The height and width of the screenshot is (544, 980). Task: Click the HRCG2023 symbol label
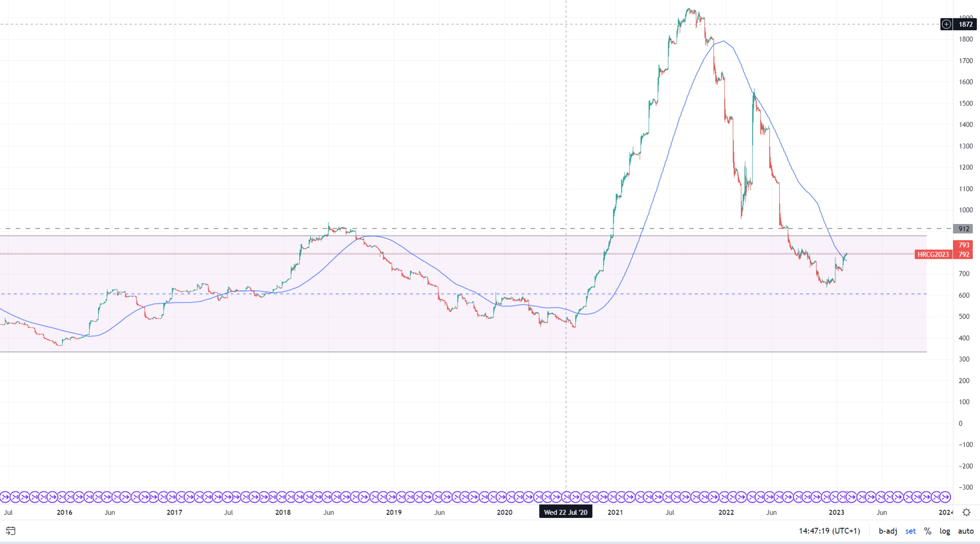tap(933, 255)
